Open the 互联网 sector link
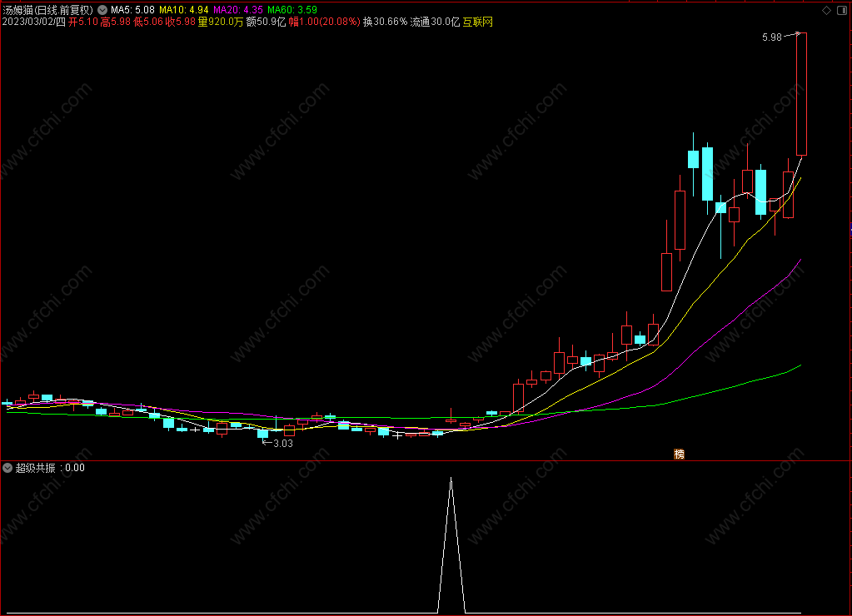Image resolution: width=852 pixels, height=616 pixels. pos(477,22)
